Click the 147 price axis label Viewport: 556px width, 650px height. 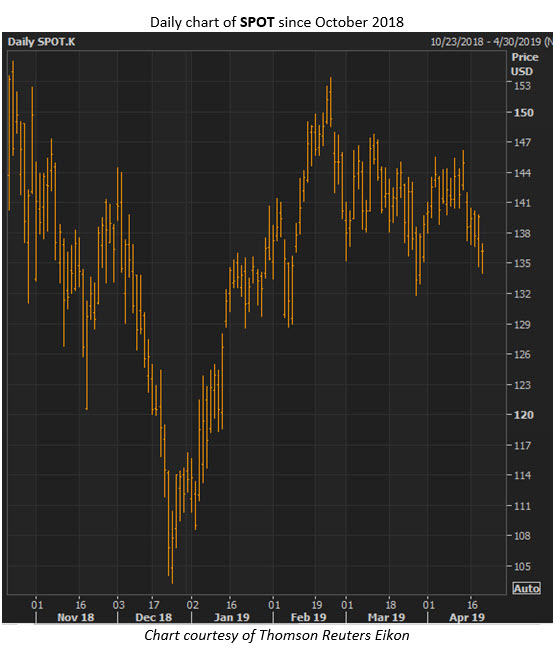522,143
